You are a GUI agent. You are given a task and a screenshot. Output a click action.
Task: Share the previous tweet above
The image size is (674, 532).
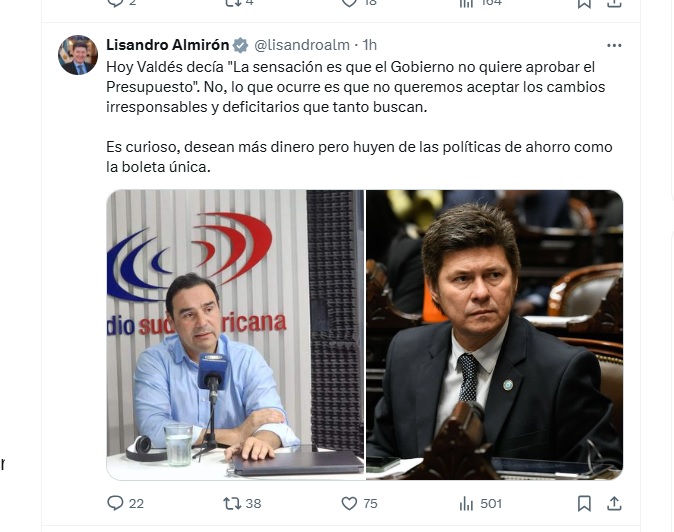[614, 3]
